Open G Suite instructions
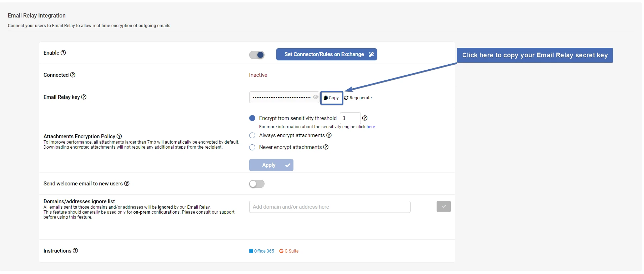This screenshot has width=644, height=274. pos(289,251)
